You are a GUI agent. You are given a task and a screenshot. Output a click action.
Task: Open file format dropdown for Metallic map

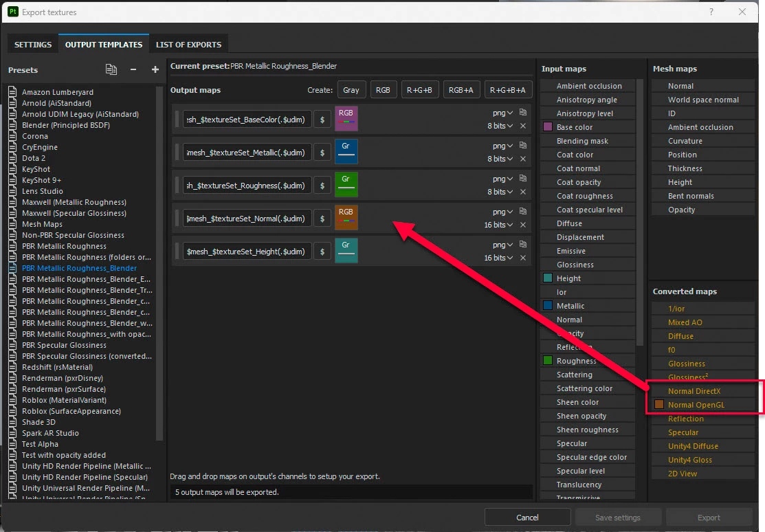click(x=502, y=146)
